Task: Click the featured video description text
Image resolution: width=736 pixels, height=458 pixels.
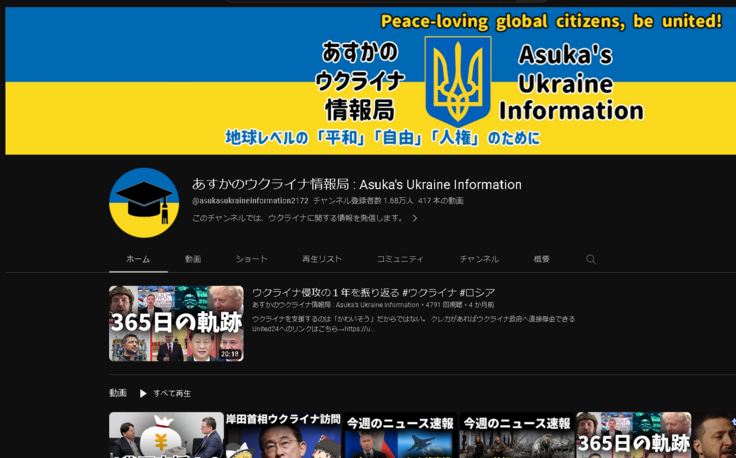Action: point(413,324)
